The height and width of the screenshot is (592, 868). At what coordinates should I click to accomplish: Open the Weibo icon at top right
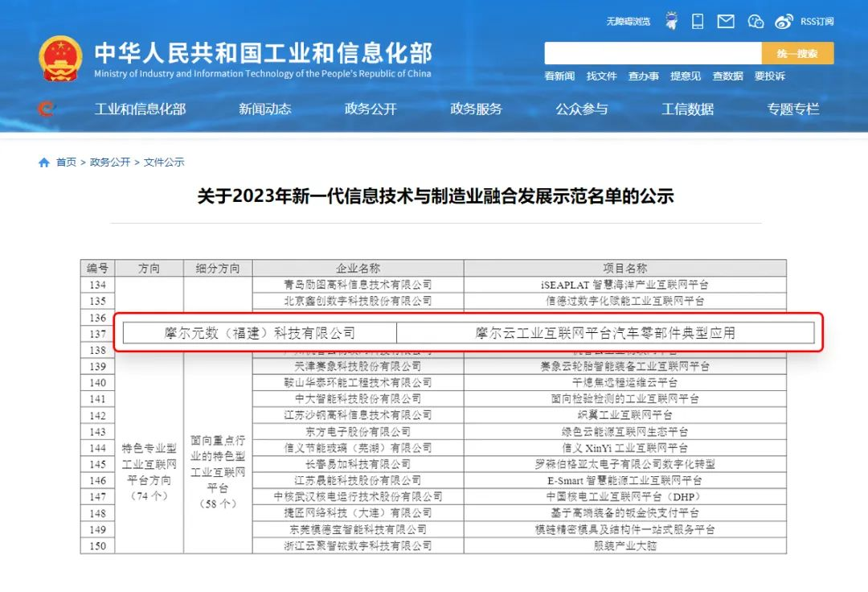pos(784,21)
